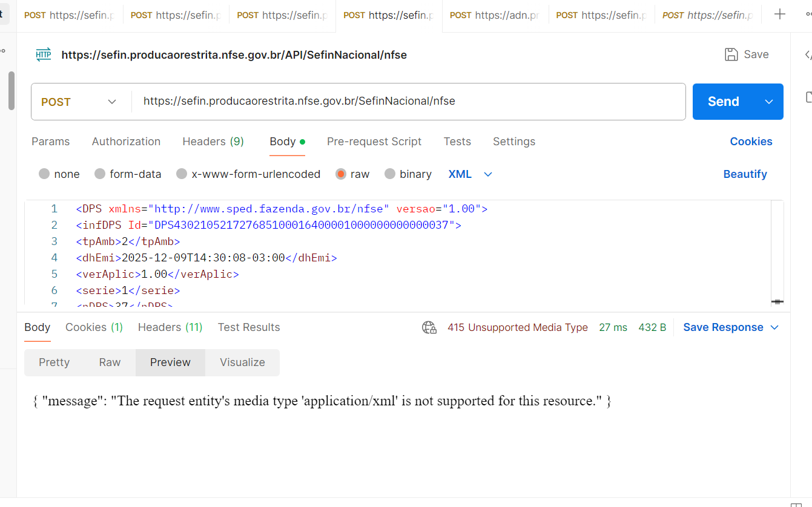Click the tab overflow ellipsis icon
Image resolution: width=812 pixels, height=507 pixels.
pos(808,15)
